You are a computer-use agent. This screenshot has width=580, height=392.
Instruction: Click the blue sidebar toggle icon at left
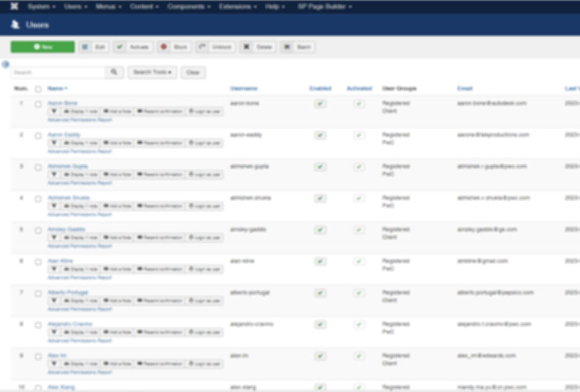tap(6, 65)
